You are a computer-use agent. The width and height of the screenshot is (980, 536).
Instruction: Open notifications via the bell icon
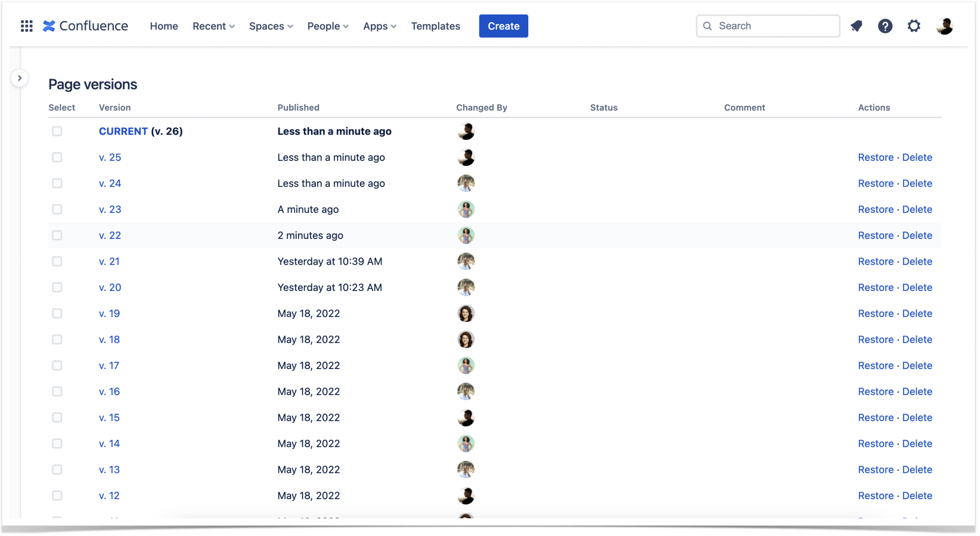pyautogui.click(x=857, y=26)
